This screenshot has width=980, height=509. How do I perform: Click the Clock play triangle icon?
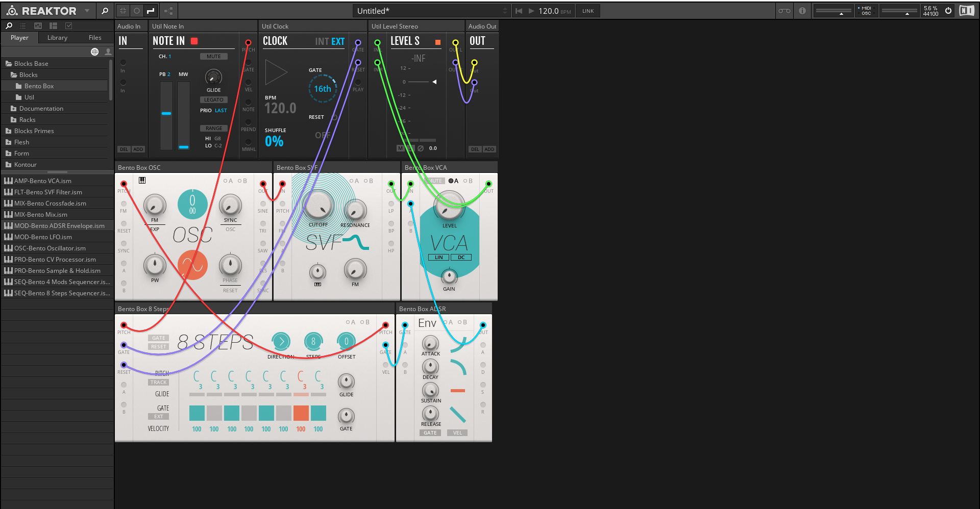point(276,72)
